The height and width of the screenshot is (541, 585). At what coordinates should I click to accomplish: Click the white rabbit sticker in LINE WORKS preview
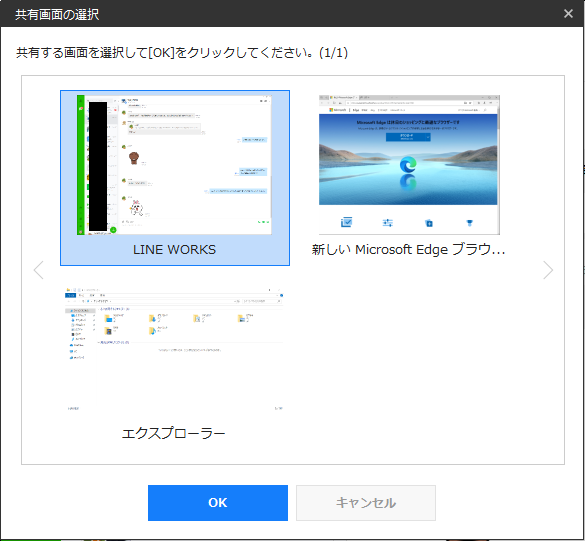pyautogui.click(x=137, y=208)
